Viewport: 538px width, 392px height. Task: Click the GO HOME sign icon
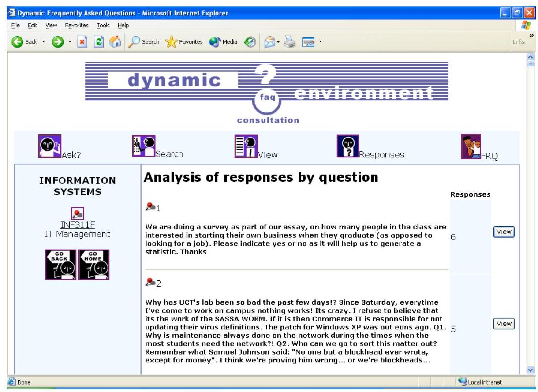(x=94, y=265)
